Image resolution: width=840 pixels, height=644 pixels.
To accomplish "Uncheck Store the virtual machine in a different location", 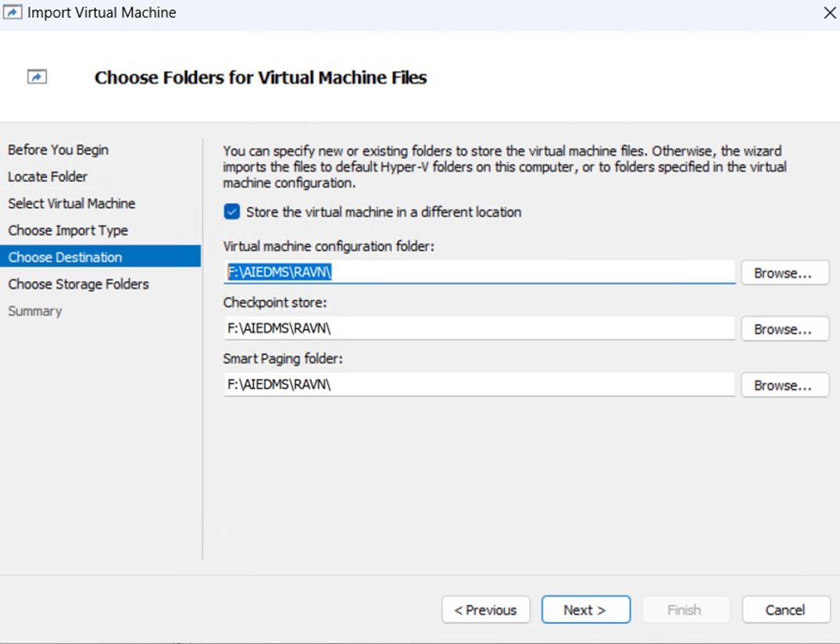I will [232, 212].
